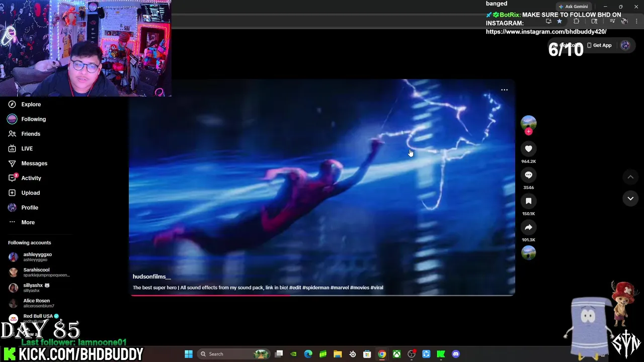The image size is (644, 362).
Task: Open Chrome extensions puzzle icon
Action: [577, 21]
